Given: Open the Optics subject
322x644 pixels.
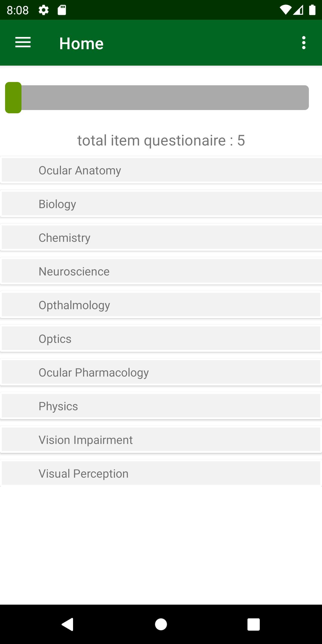Looking at the screenshot, I should pyautogui.click(x=161, y=339).
